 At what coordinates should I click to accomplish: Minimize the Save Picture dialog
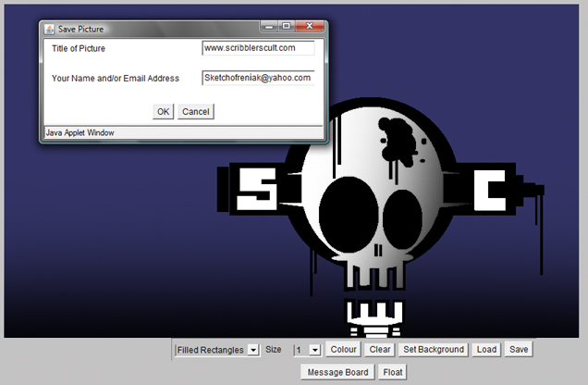269,27
